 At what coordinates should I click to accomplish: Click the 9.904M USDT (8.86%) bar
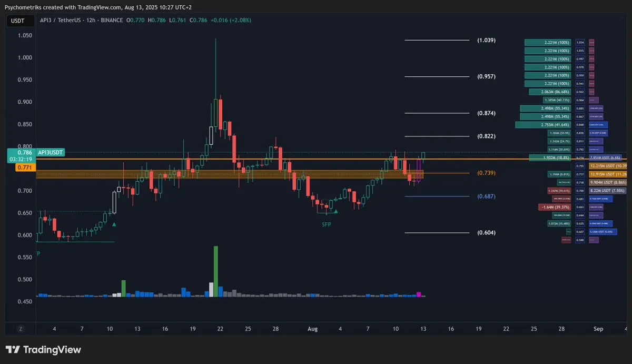[608, 182]
